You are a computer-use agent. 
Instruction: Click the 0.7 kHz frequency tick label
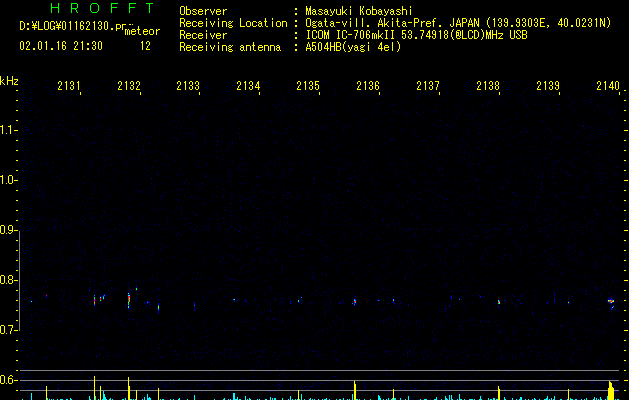click(8, 330)
